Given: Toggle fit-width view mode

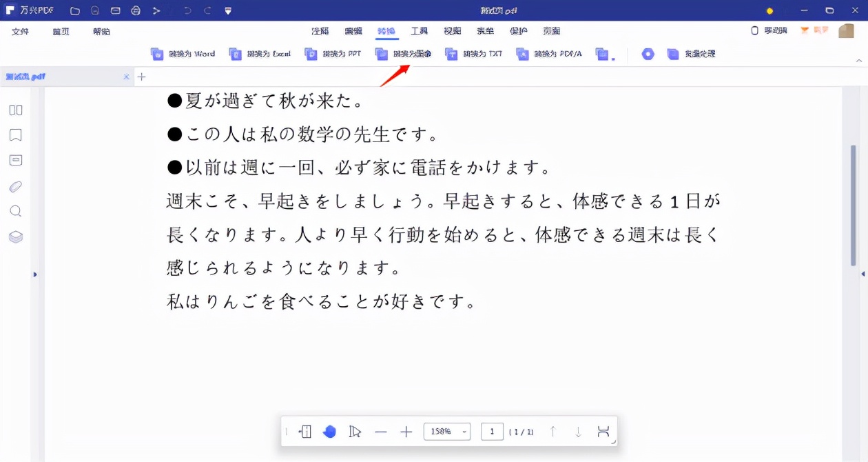Looking at the screenshot, I should pos(603,432).
